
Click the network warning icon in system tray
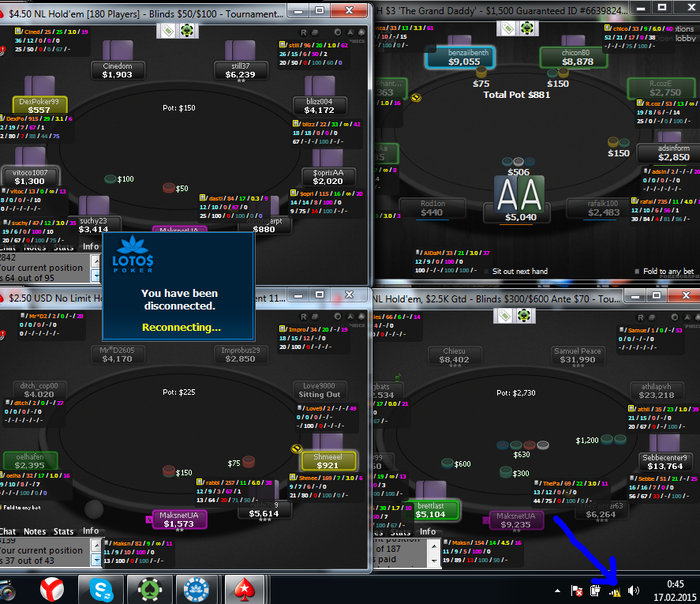pyautogui.click(x=615, y=592)
